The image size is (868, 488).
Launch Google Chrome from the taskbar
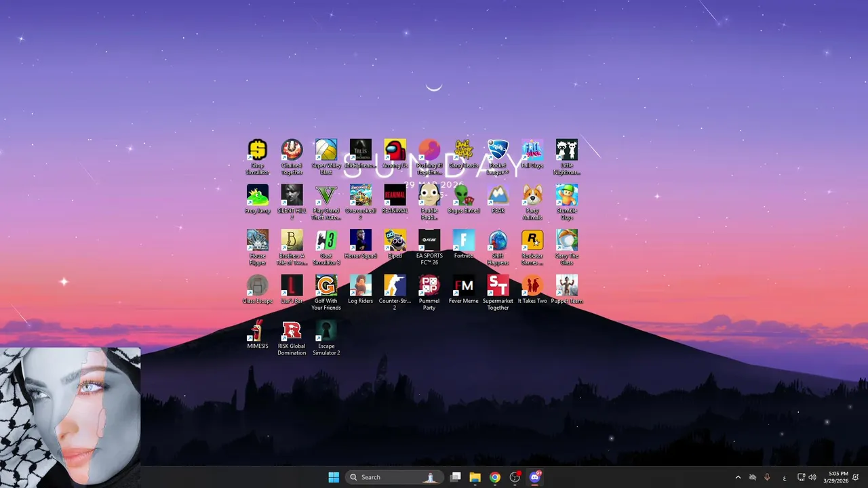point(495,477)
